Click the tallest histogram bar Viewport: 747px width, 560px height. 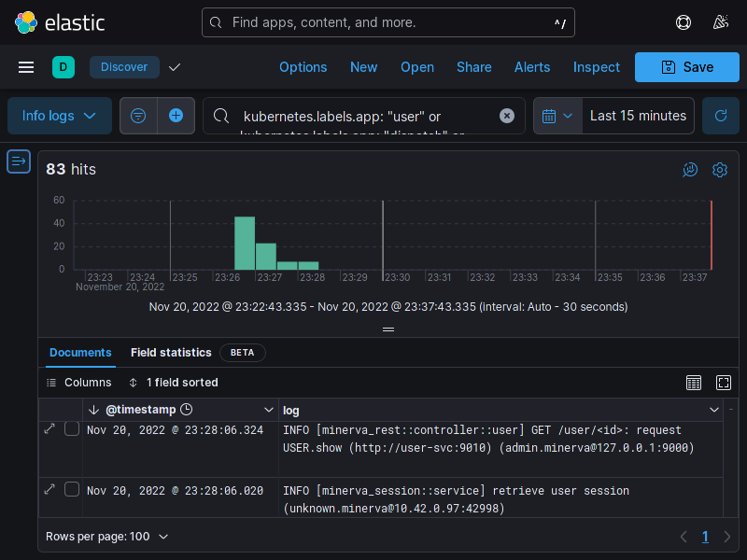click(245, 243)
